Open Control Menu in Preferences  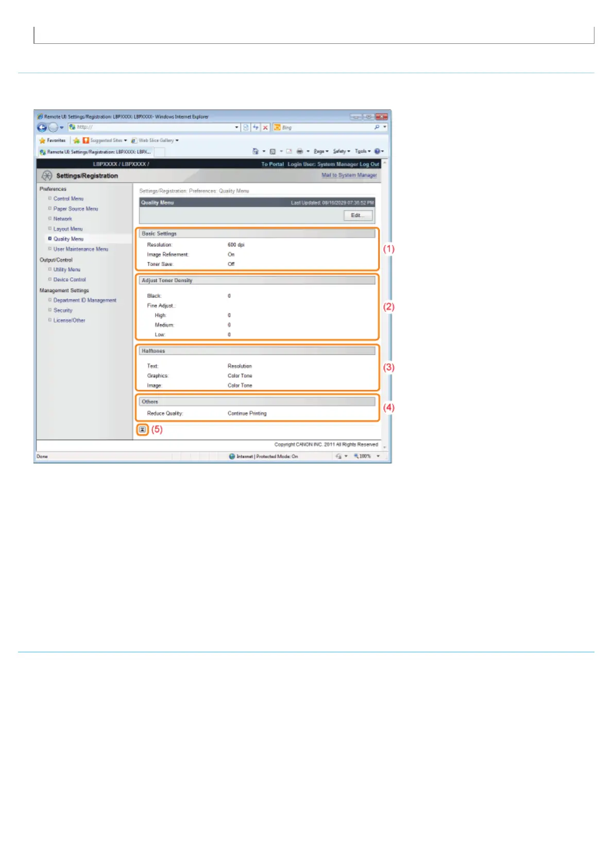[x=69, y=198]
